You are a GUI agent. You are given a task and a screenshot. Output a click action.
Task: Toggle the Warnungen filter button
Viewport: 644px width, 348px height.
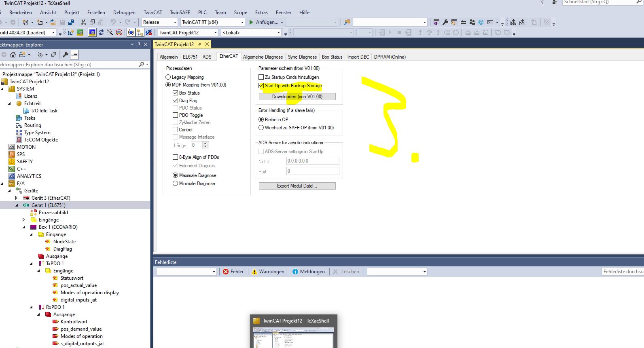pyautogui.click(x=268, y=272)
